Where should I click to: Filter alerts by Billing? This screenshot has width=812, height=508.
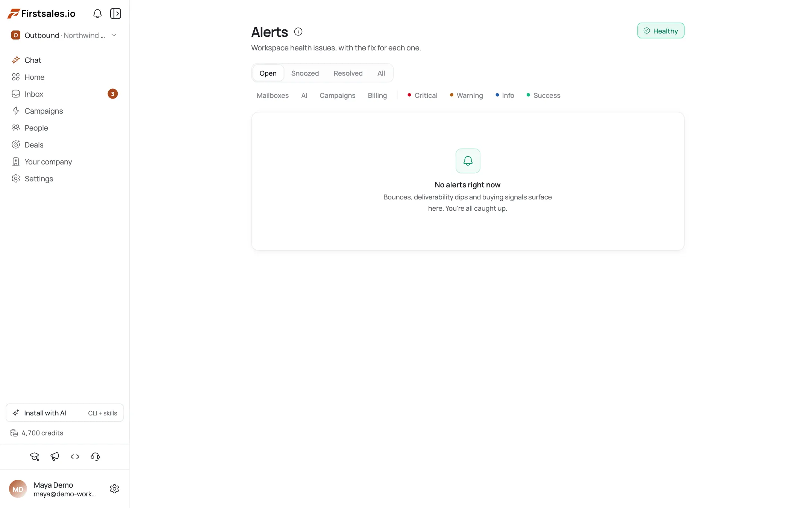377,96
